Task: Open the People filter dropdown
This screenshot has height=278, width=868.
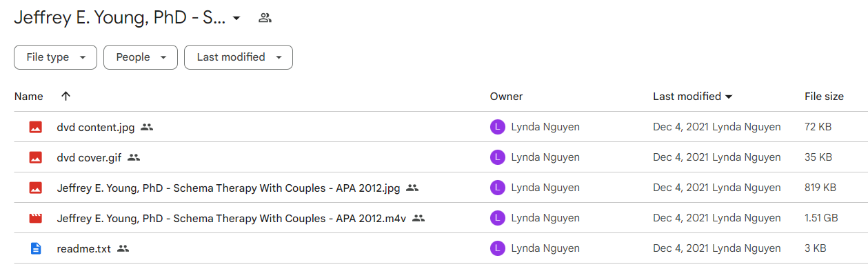Action: (x=141, y=57)
